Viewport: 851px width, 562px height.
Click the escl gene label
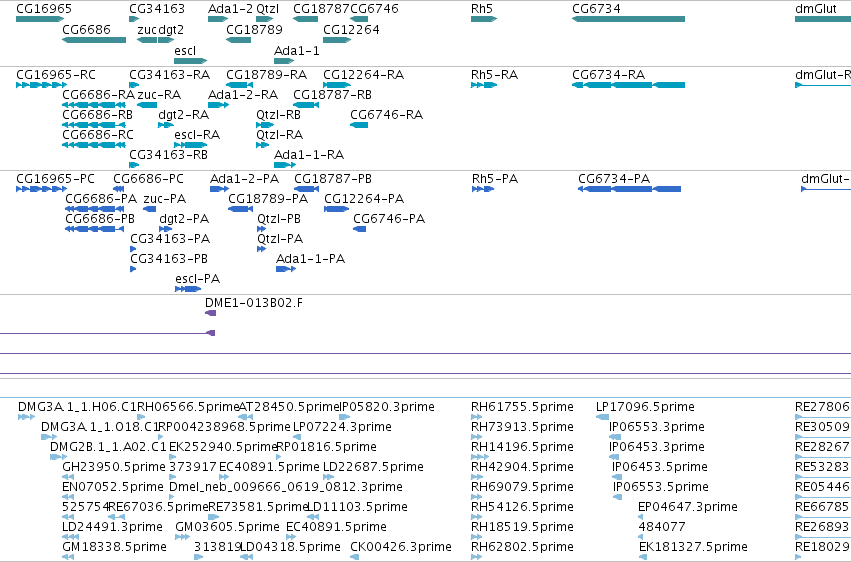tap(185, 50)
